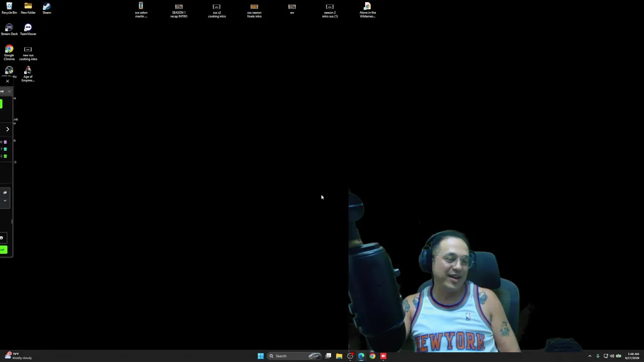The width and height of the screenshot is (644, 362).
Task: Open Alone in the Wilderness shortcut
Action: (x=368, y=10)
